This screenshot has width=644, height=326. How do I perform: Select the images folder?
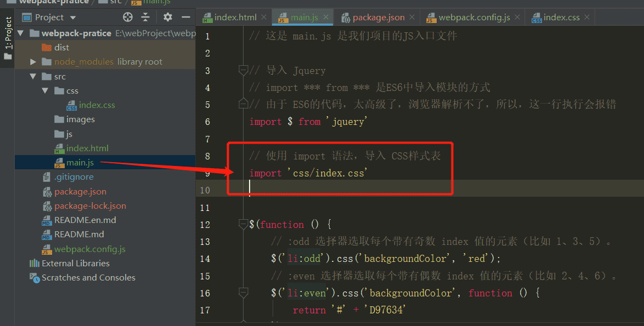coord(75,119)
